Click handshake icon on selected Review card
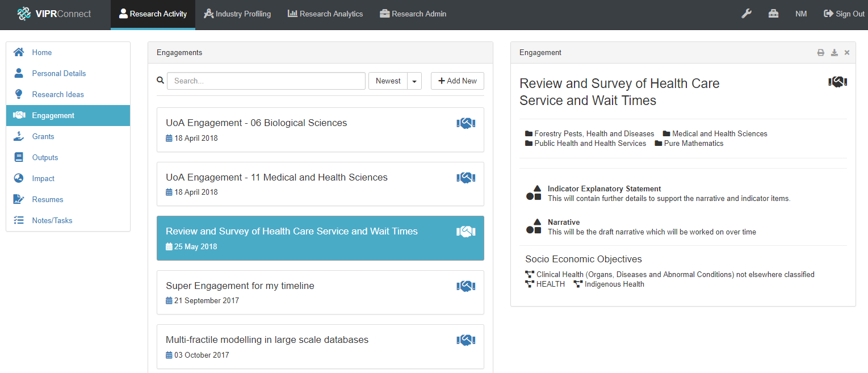Image resolution: width=868 pixels, height=373 pixels. click(x=466, y=232)
